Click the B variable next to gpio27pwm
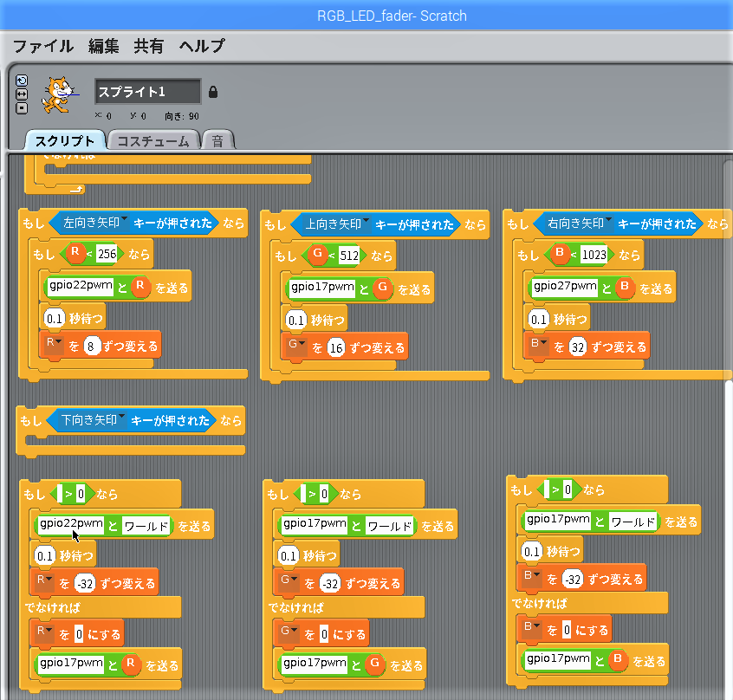The height and width of the screenshot is (700, 733). point(625,287)
